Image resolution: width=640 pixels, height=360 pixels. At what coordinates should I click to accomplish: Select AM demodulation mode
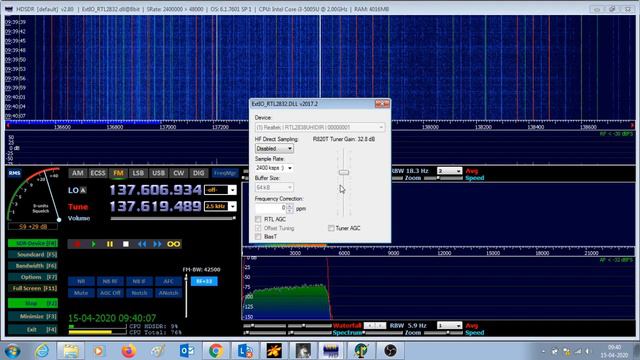tap(78, 173)
